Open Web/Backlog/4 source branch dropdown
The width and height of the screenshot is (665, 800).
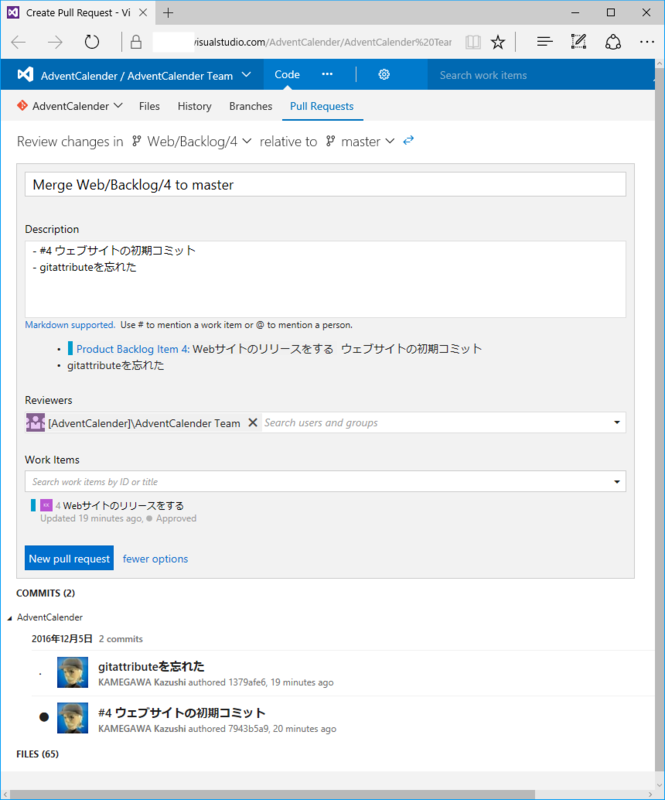247,141
